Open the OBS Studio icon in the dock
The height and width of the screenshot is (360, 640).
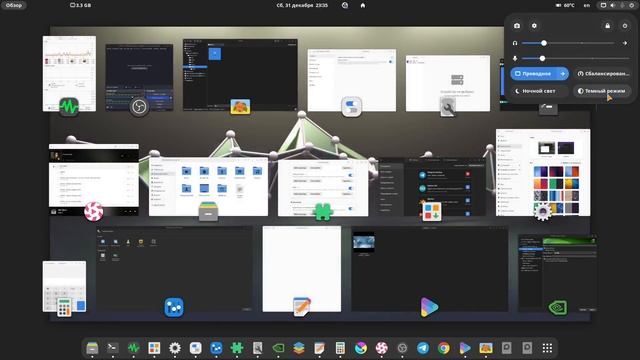point(402,348)
